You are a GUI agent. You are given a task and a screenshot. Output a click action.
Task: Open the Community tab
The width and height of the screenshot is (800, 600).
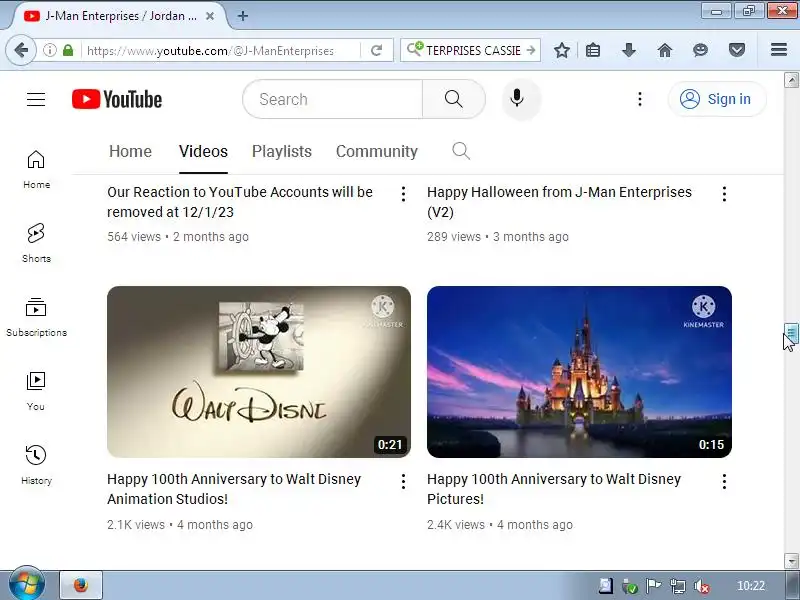click(377, 151)
